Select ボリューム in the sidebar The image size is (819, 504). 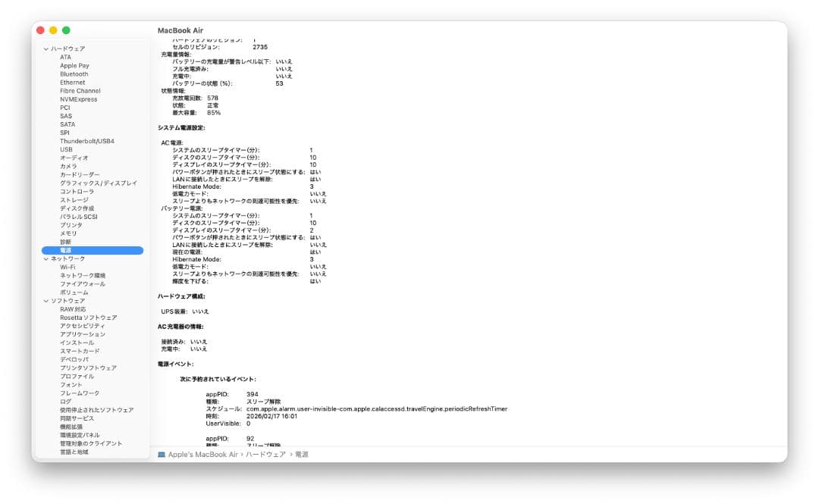74,293
